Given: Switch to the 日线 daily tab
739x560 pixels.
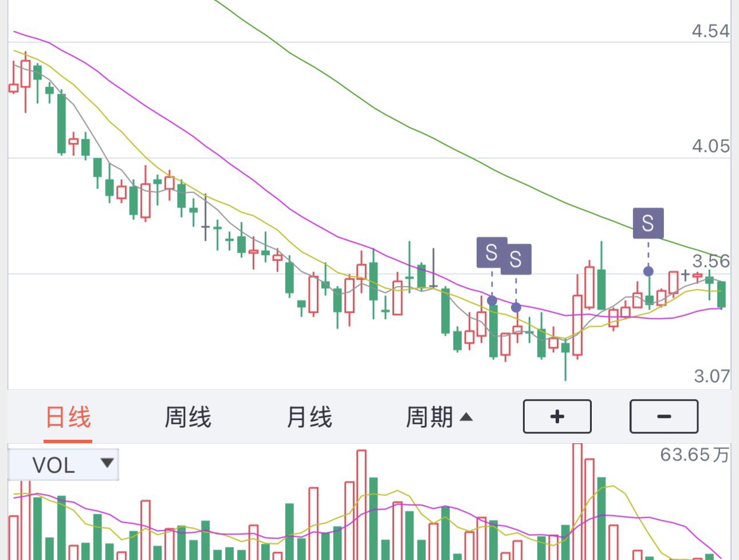Looking at the screenshot, I should 68,417.
